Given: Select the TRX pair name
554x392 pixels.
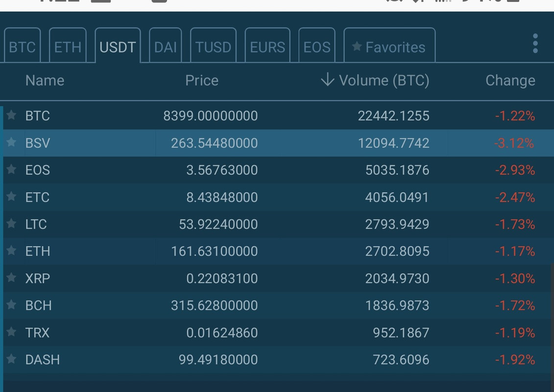Looking at the screenshot, I should 37,333.
